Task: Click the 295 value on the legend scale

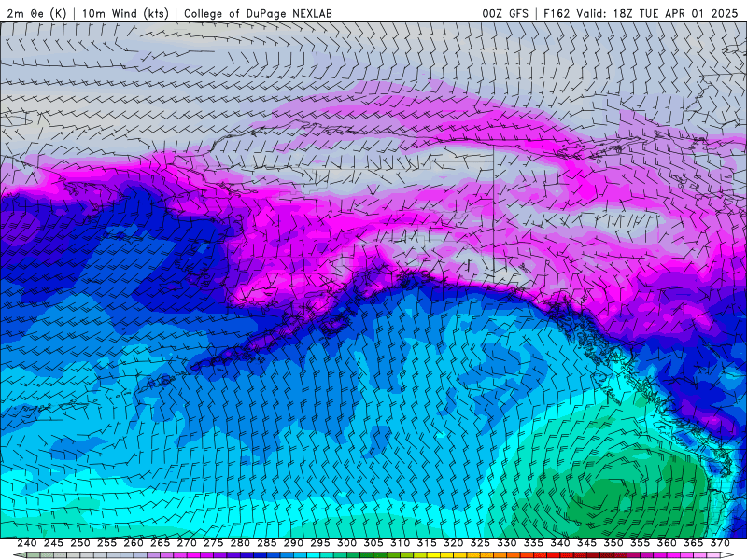Action: 320,543
